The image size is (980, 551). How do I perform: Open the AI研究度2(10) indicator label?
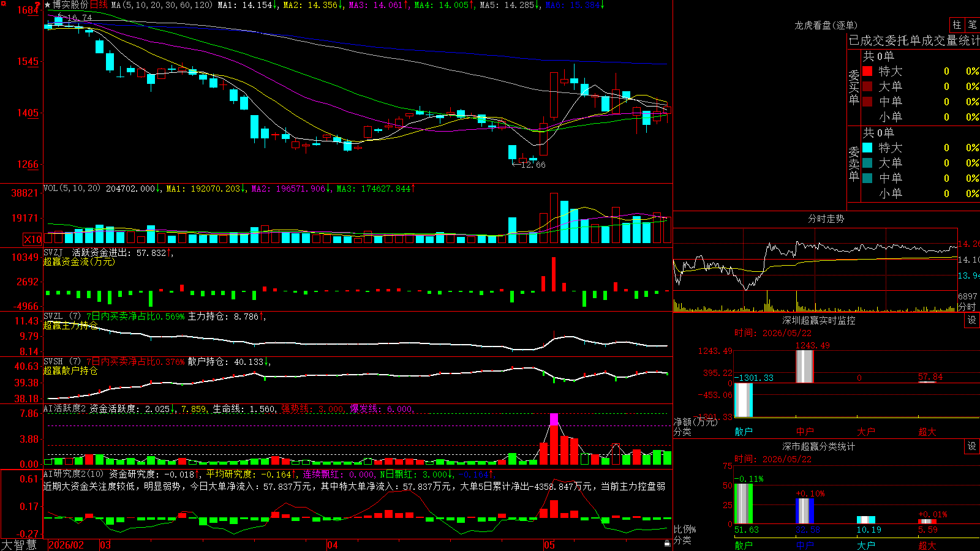[x=73, y=474]
